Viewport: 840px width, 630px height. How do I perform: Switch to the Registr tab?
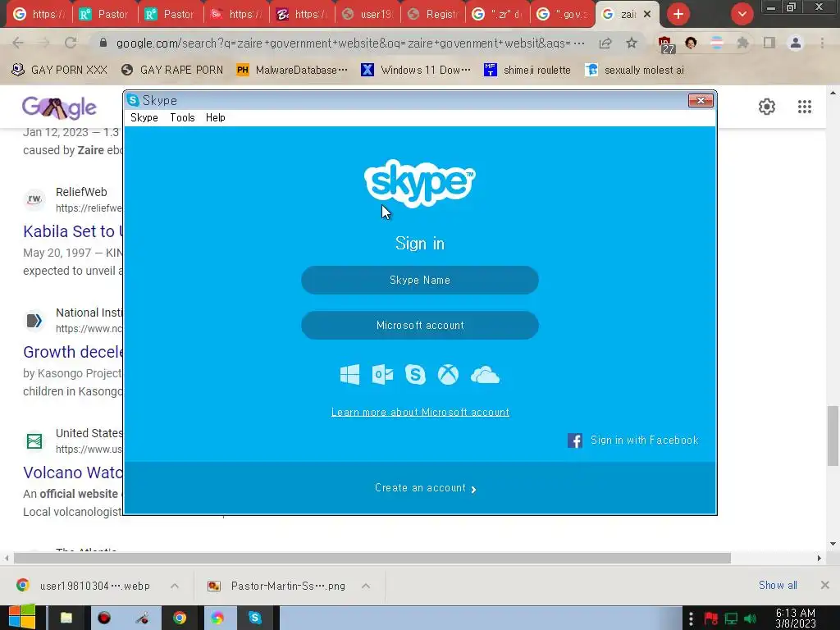tap(433, 14)
